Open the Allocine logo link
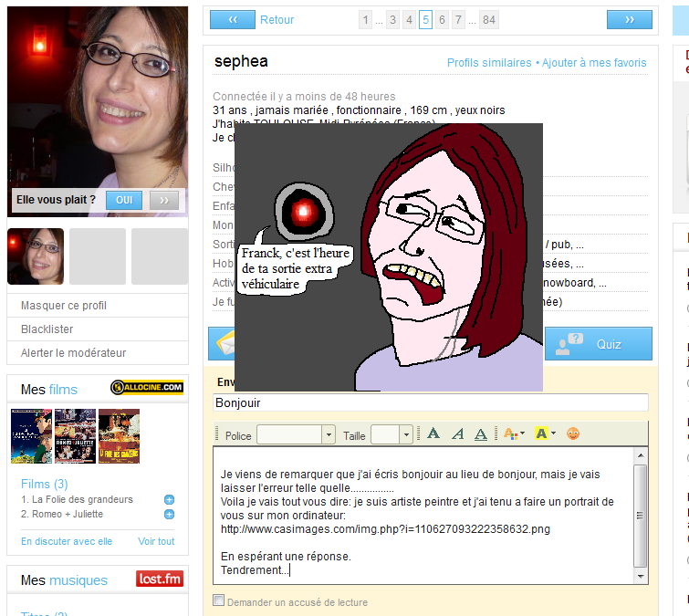The width and height of the screenshot is (689, 616). coord(147,388)
